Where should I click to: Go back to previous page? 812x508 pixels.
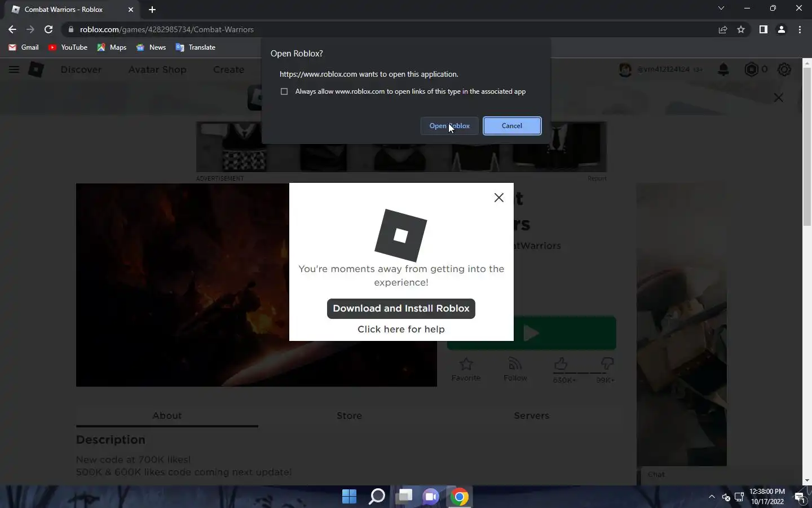point(12,29)
